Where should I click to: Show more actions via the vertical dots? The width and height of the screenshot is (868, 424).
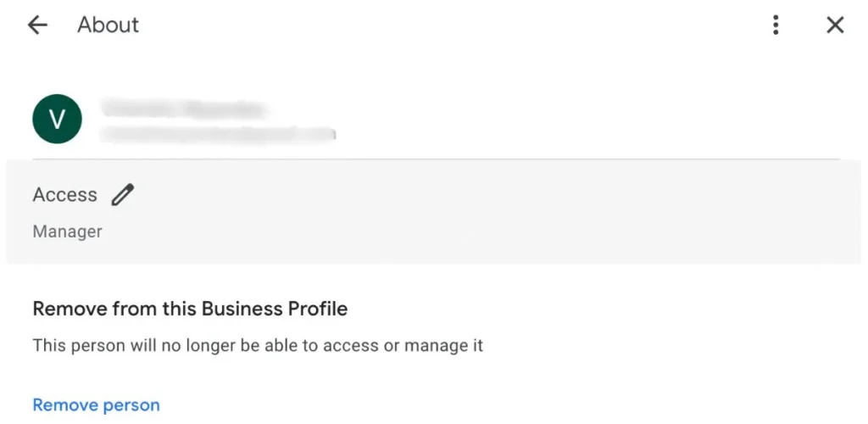(x=776, y=25)
